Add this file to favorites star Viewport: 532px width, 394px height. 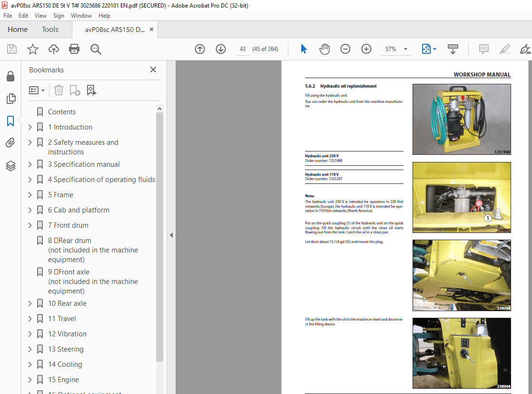(32, 49)
